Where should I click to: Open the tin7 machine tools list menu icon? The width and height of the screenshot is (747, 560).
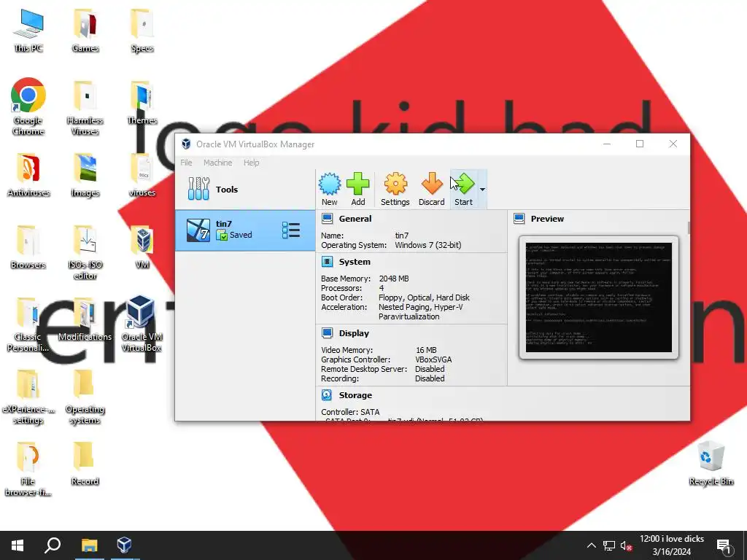(290, 230)
